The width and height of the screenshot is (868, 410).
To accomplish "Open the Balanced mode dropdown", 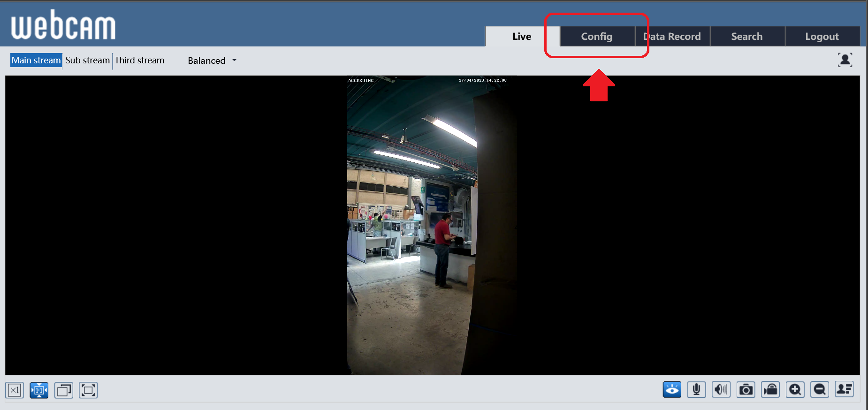I will (x=212, y=61).
